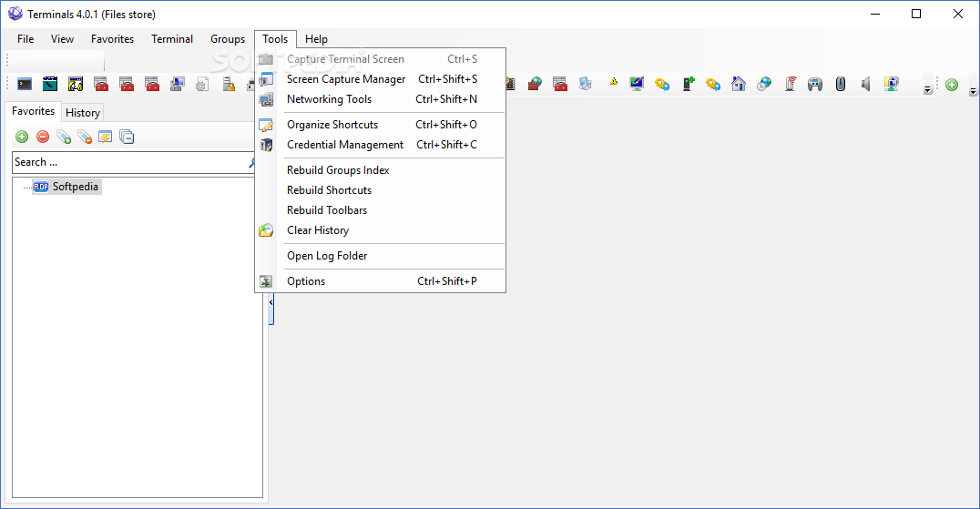The image size is (980, 509).
Task: Select Rebuild Groups Index
Action: (x=380, y=170)
